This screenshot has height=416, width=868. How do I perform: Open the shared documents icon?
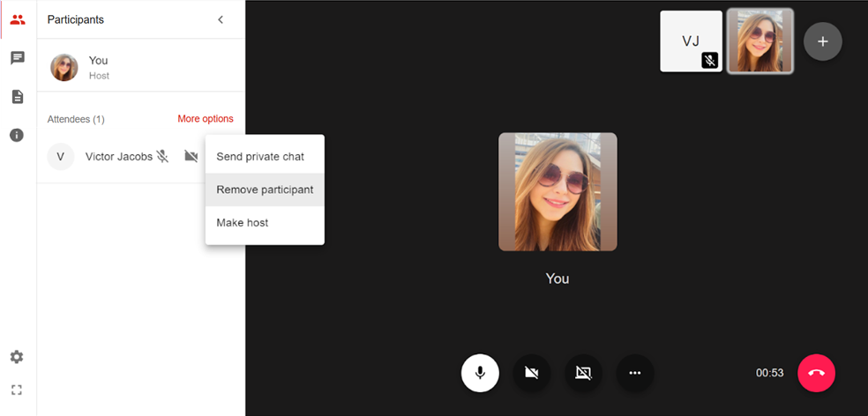(17, 97)
